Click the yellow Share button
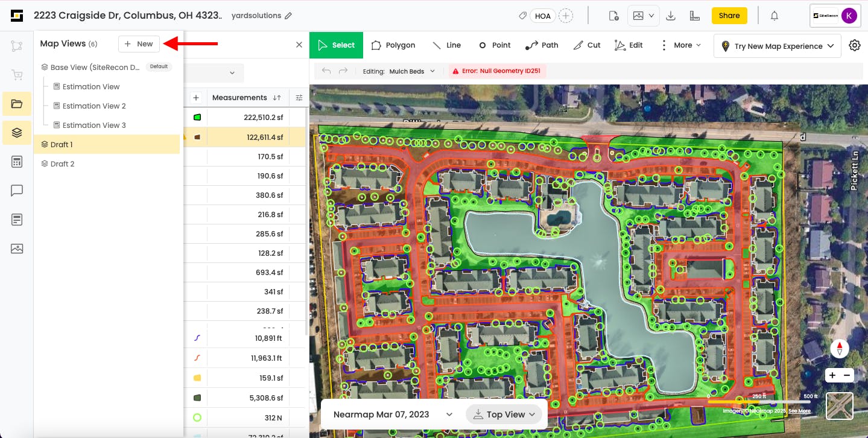The height and width of the screenshot is (438, 868). (x=729, y=16)
